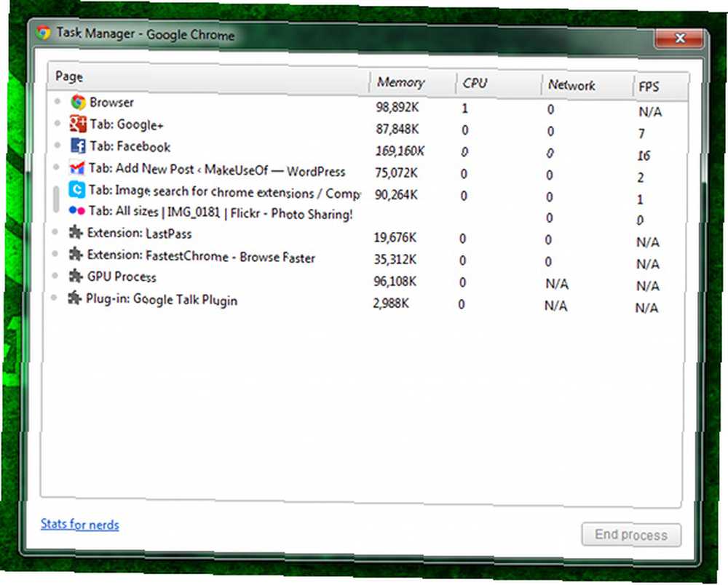Open the Stats for nerds link
Image resolution: width=728 pixels, height=585 pixels.
point(80,524)
